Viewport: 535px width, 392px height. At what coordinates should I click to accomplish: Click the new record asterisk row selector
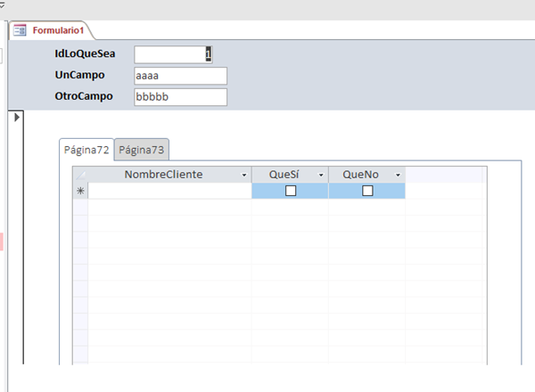80,191
